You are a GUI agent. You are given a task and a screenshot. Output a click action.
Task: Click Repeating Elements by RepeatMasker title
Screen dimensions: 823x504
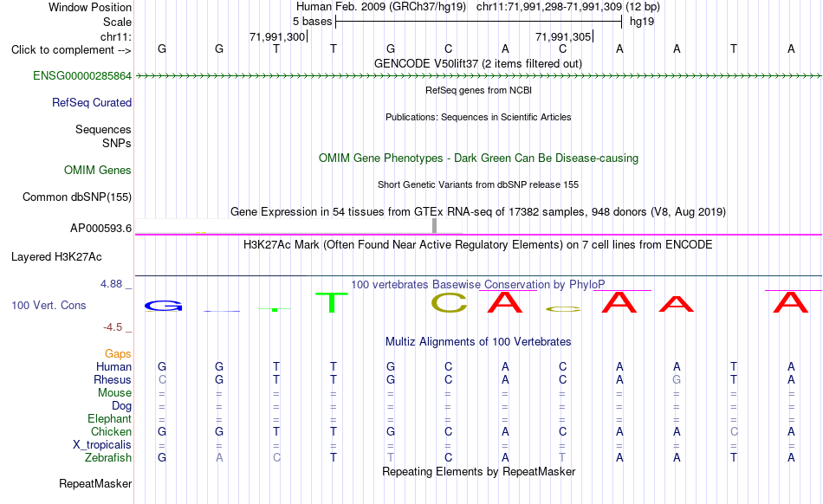(478, 471)
